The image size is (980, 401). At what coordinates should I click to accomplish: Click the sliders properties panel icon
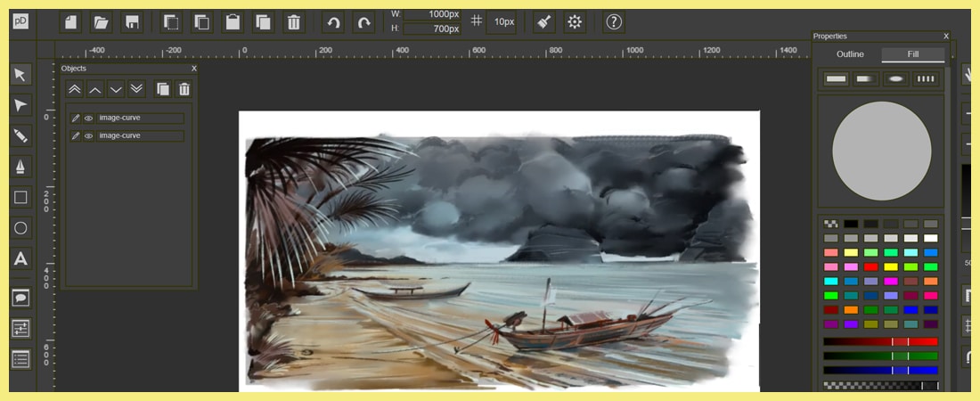point(20,329)
